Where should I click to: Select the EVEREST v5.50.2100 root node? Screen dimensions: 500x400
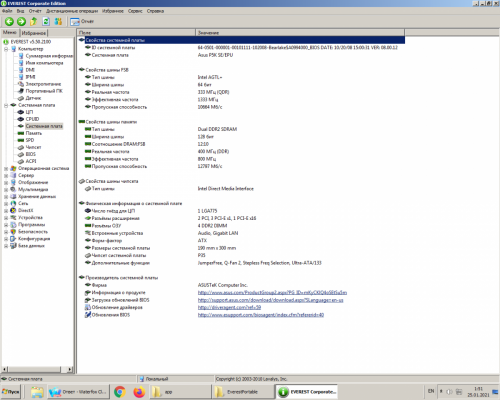(x=30, y=42)
